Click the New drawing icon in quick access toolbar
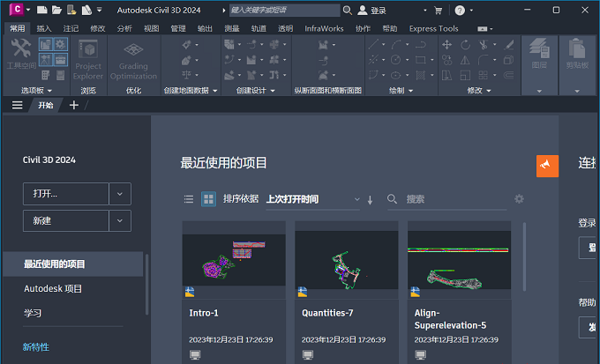 click(42, 11)
